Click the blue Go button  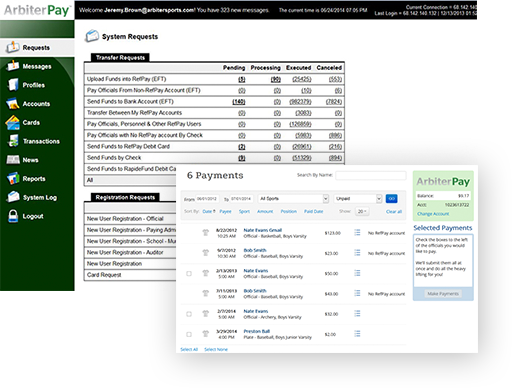391,199
